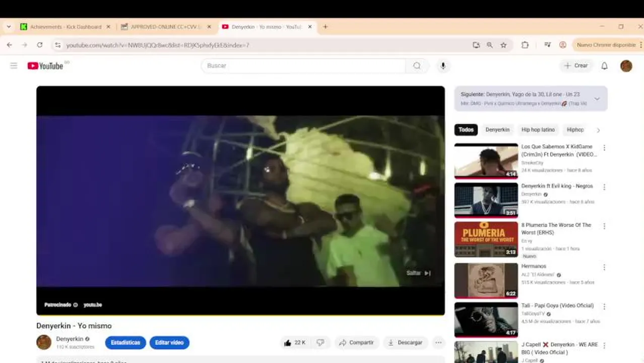The width and height of the screenshot is (644, 363).
Task: Select the Hip hop latino chip
Action: tap(538, 130)
